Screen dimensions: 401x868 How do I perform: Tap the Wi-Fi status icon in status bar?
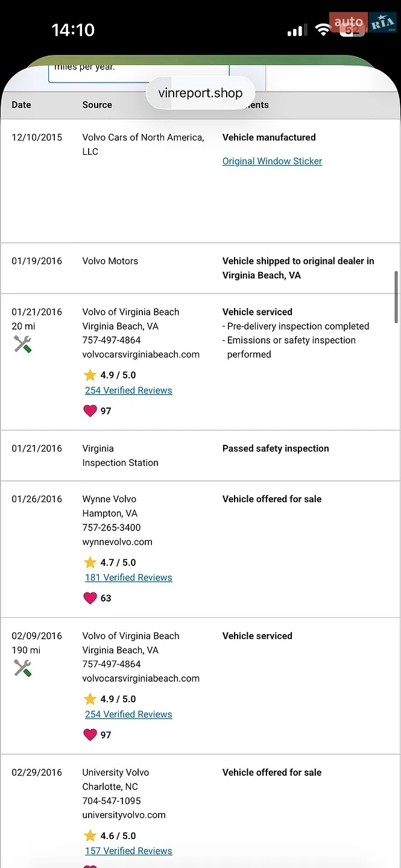pyautogui.click(x=324, y=30)
